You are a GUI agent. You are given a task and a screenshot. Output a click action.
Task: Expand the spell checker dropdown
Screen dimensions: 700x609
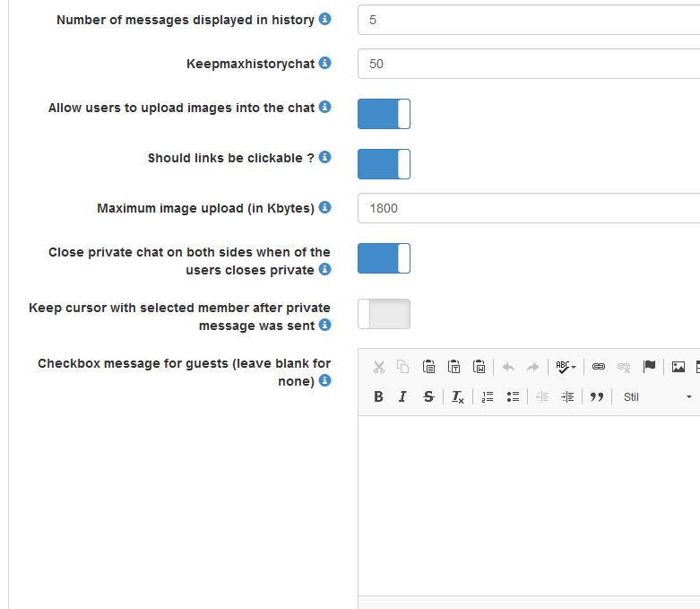566,366
